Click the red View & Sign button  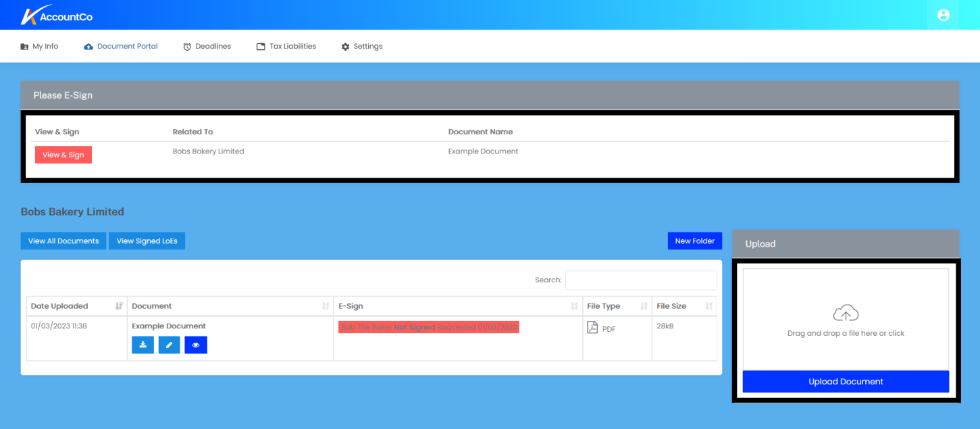[x=63, y=155]
